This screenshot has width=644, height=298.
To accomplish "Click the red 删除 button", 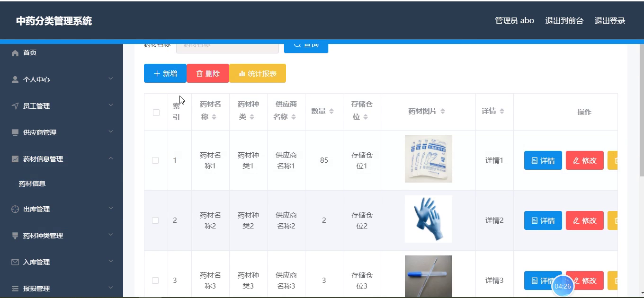I will click(208, 73).
